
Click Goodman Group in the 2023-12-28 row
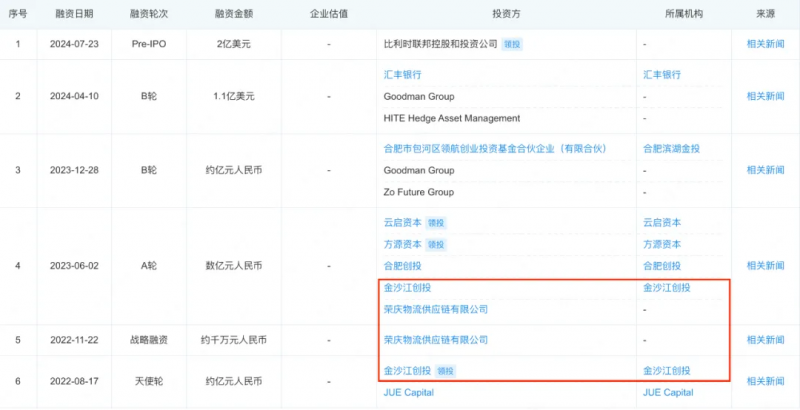pyautogui.click(x=418, y=170)
